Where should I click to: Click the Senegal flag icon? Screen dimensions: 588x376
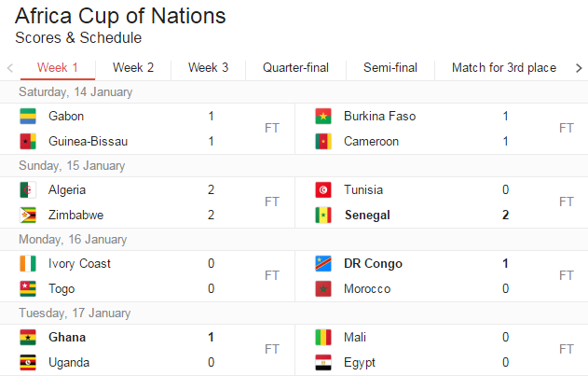coord(323,215)
